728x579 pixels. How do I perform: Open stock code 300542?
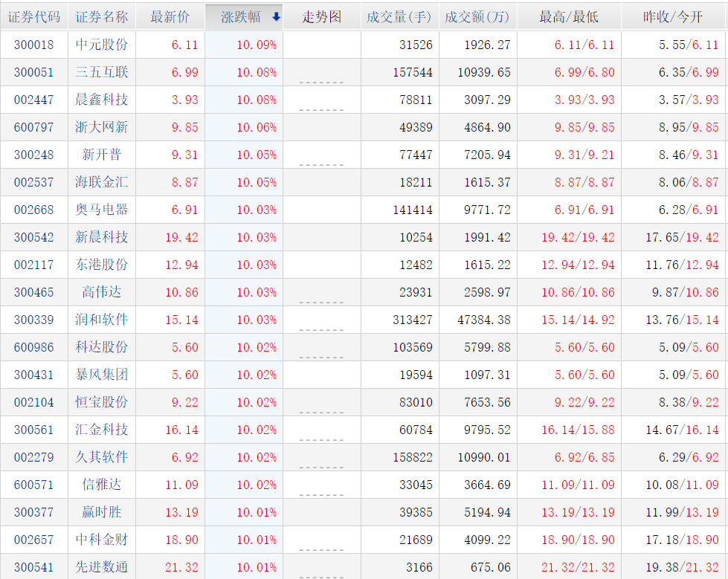(x=34, y=237)
